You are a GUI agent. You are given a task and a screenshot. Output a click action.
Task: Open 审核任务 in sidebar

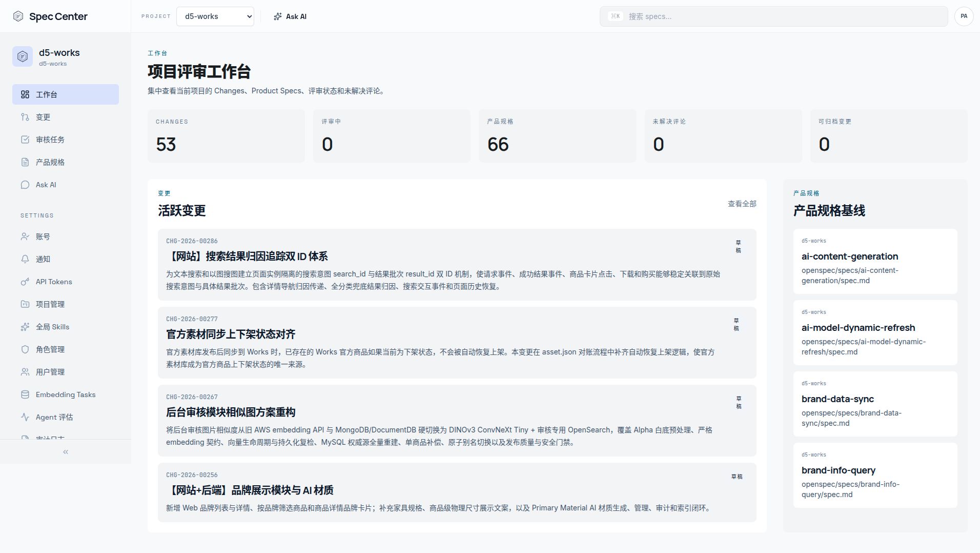tap(66, 140)
